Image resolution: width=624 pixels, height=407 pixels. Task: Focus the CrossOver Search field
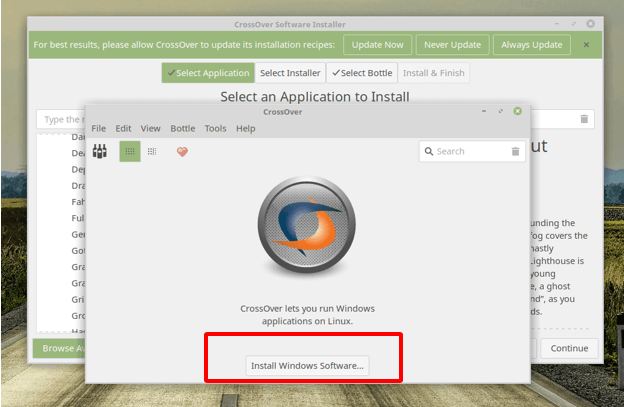pos(472,151)
